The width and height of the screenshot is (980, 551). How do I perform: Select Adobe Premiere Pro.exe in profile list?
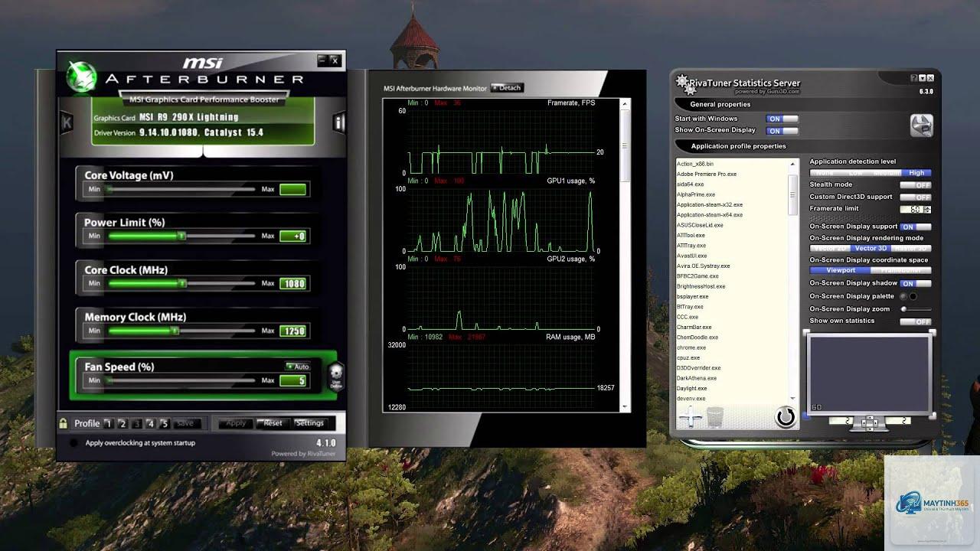click(x=707, y=174)
